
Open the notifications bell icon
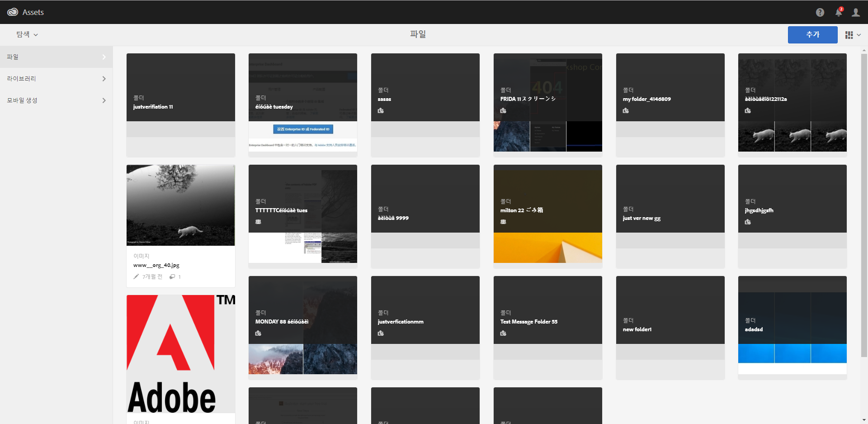(839, 12)
